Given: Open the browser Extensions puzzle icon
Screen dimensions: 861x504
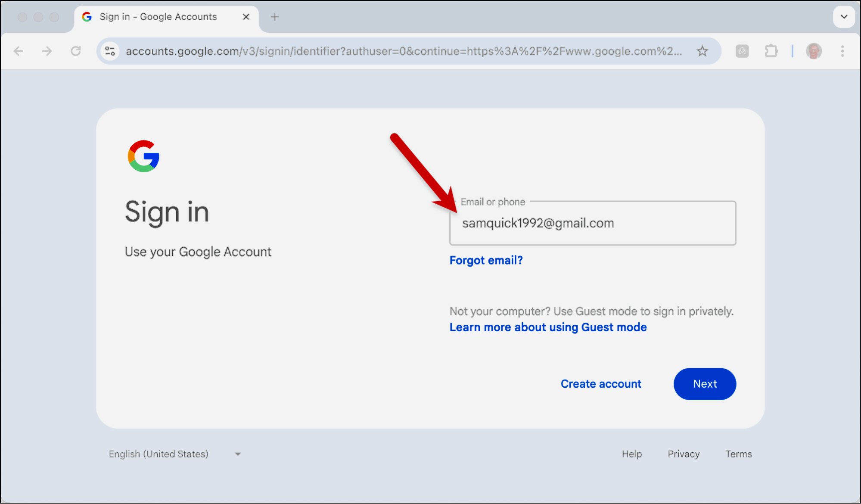Looking at the screenshot, I should point(771,51).
